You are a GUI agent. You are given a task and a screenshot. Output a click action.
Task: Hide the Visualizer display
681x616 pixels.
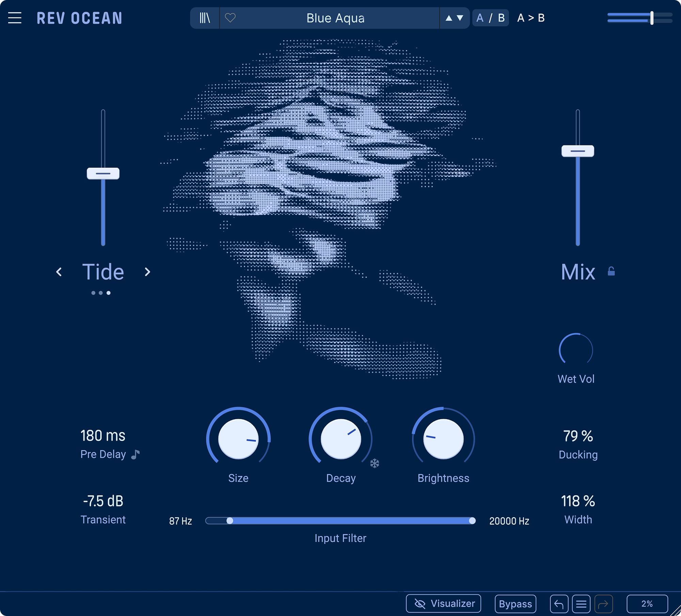coord(443,603)
